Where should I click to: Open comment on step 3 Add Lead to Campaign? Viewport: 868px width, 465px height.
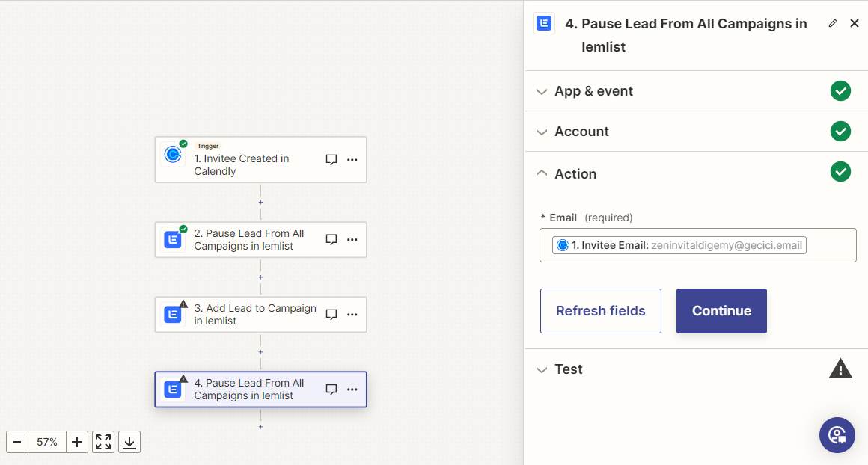pyautogui.click(x=331, y=314)
